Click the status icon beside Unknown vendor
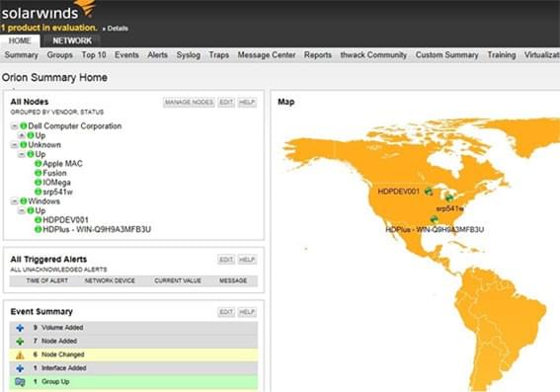 click(24, 144)
